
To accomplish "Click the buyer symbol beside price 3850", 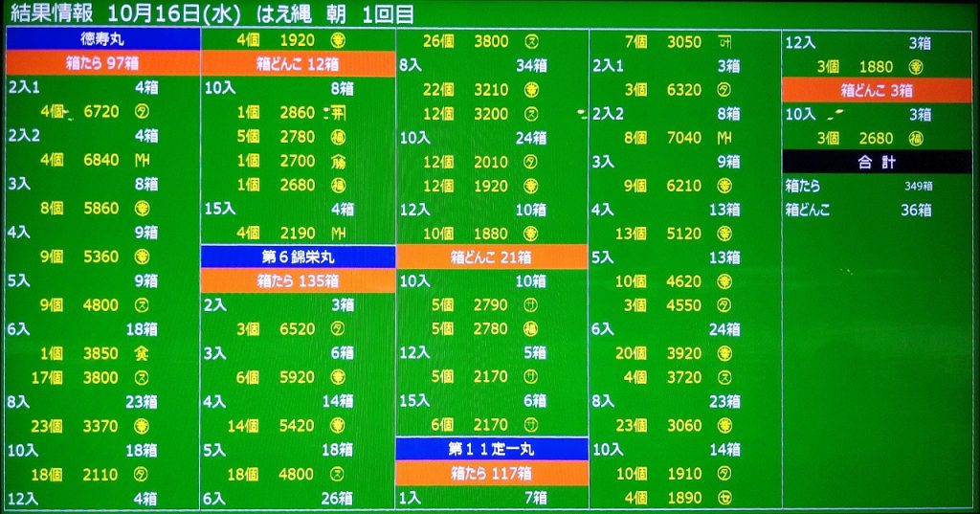I will click(142, 353).
